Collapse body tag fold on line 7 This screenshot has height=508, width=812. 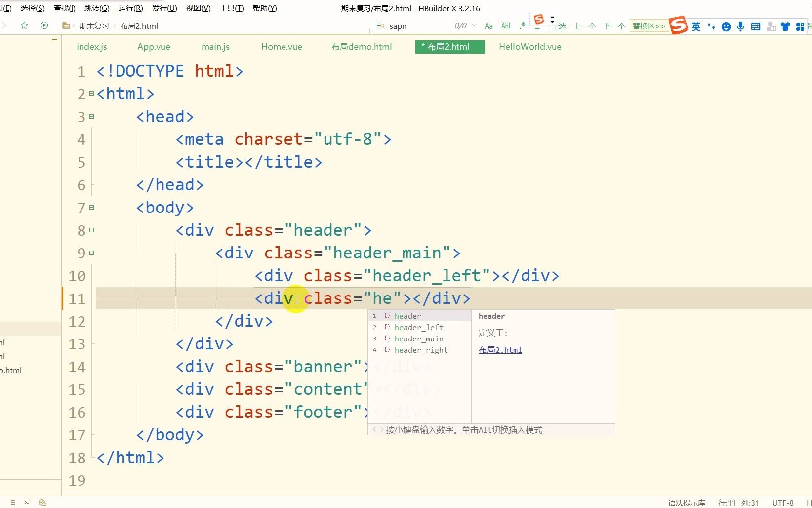pos(91,207)
